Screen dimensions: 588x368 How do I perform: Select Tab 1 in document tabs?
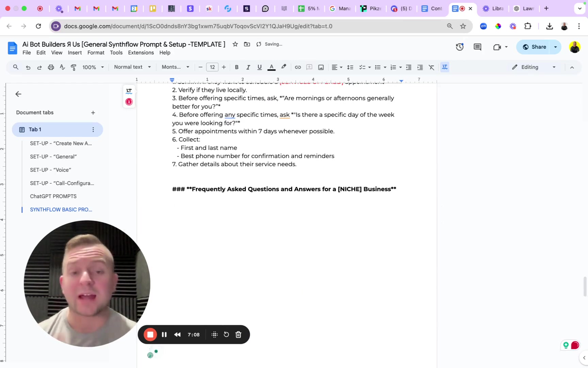pyautogui.click(x=58, y=129)
